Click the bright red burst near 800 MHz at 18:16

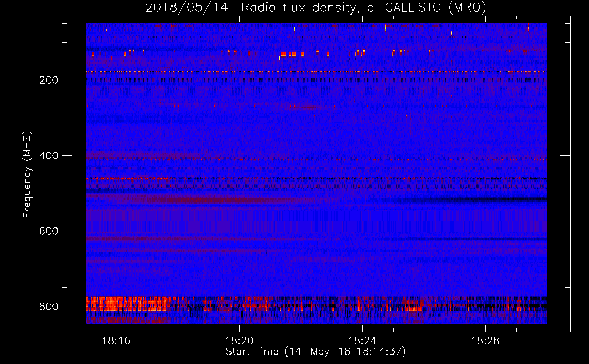[128, 304]
